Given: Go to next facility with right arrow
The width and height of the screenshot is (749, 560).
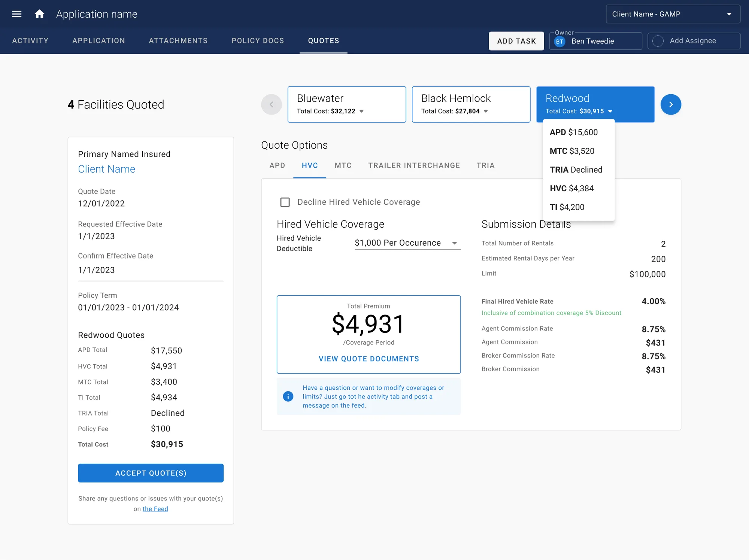Looking at the screenshot, I should click(x=671, y=104).
